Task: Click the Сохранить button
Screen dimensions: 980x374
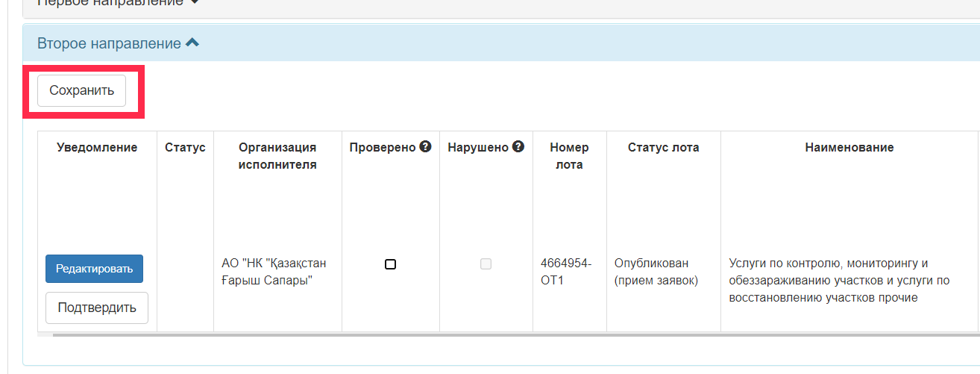Action: tap(82, 91)
